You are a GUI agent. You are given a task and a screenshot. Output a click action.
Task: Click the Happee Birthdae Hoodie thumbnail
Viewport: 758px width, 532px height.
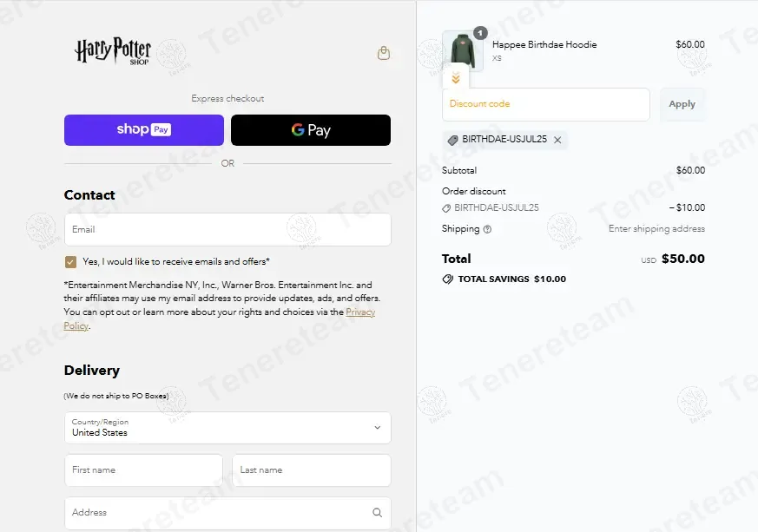point(462,50)
